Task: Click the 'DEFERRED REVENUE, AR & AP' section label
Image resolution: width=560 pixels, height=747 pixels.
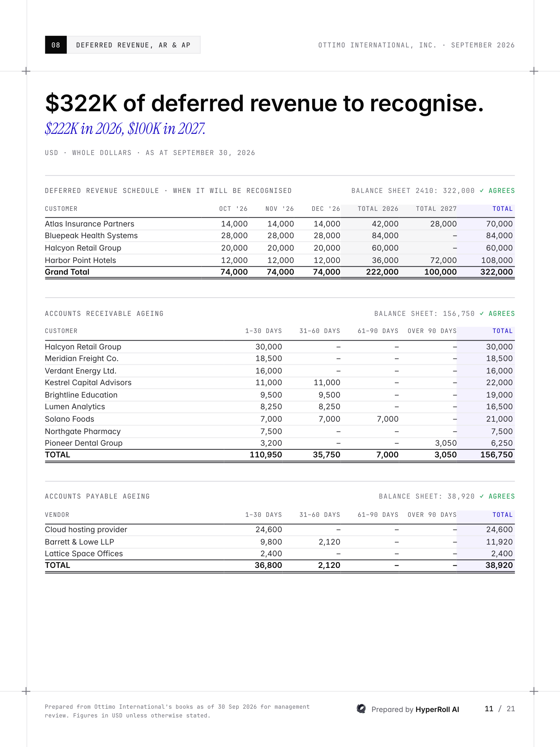Action: click(133, 45)
